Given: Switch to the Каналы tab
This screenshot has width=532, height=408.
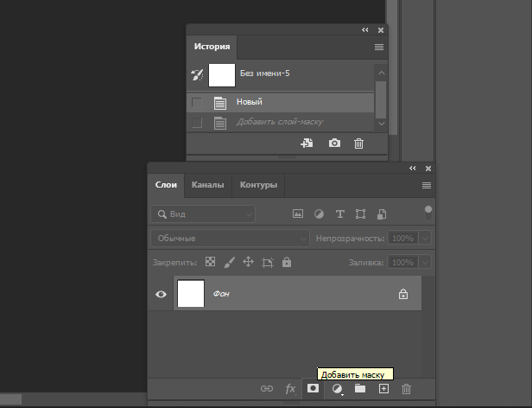Looking at the screenshot, I should pyautogui.click(x=207, y=185).
